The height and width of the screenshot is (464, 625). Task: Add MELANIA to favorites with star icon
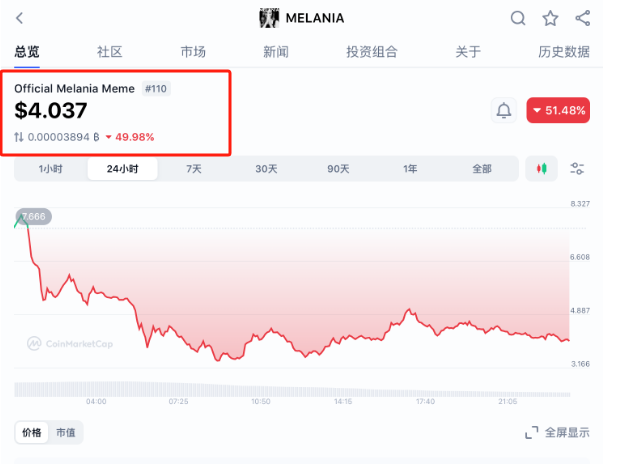[550, 18]
